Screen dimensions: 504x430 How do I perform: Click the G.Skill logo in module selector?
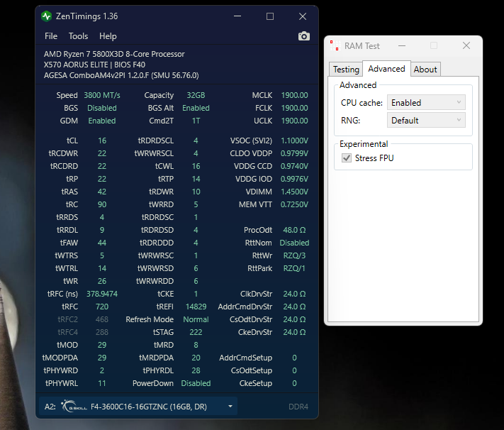(x=74, y=406)
